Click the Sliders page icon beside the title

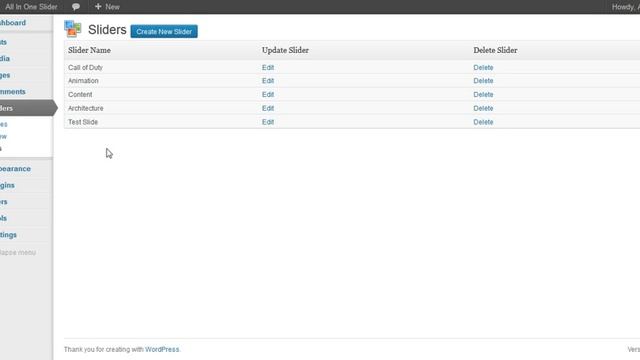(73, 29)
